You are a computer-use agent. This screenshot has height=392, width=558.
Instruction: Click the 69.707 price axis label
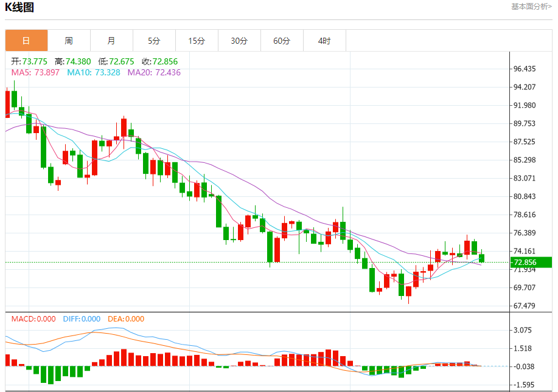[525, 287]
